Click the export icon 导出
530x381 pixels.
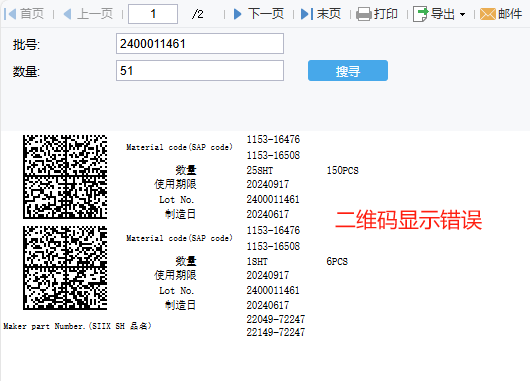coord(420,14)
